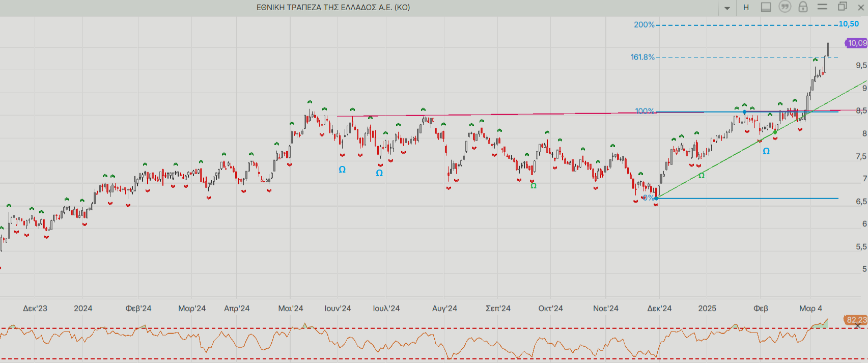This screenshot has width=868, height=363.
Task: Click the orange 82,23 RSI value tag
Action: (856, 320)
